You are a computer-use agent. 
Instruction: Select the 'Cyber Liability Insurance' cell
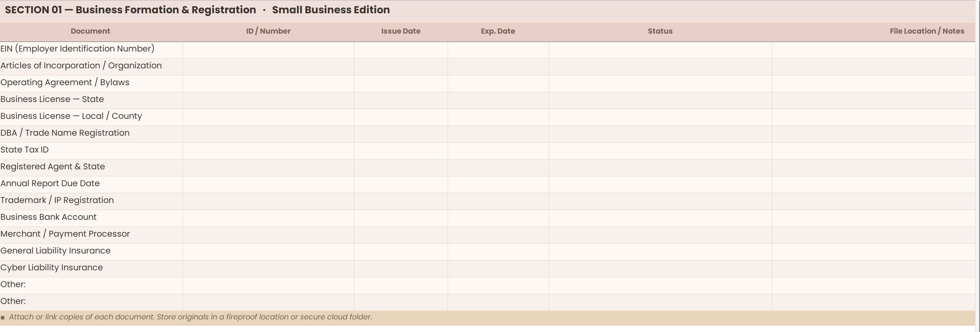click(x=91, y=269)
